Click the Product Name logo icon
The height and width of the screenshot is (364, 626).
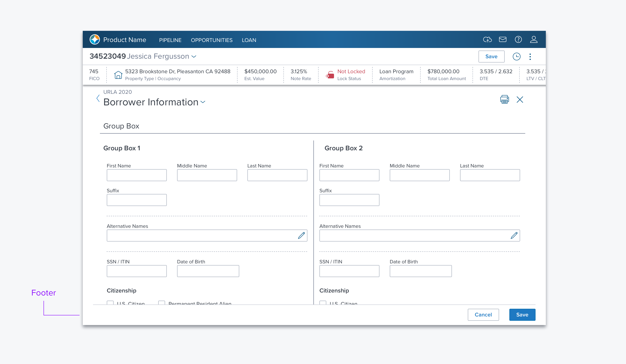(x=95, y=39)
